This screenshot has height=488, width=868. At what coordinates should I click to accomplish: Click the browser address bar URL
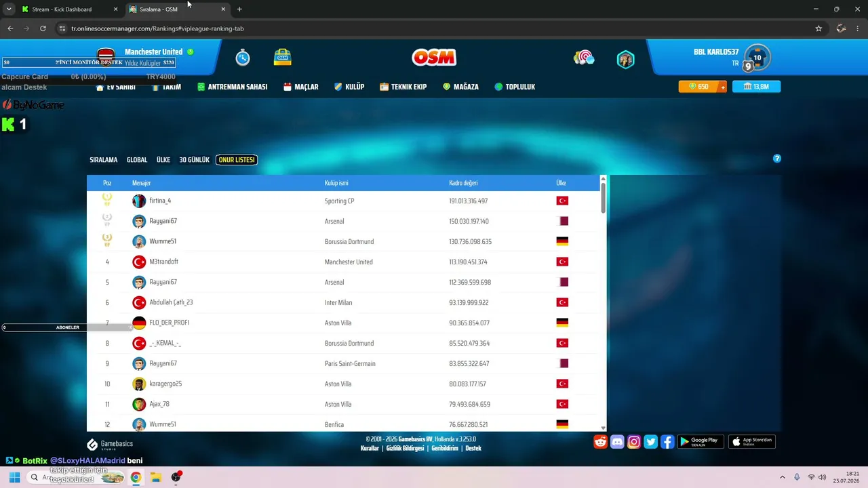(157, 28)
